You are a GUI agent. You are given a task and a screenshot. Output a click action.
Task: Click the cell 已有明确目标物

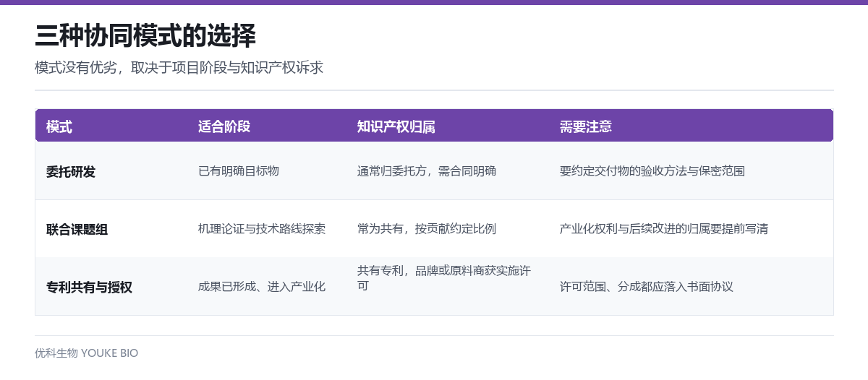(239, 171)
